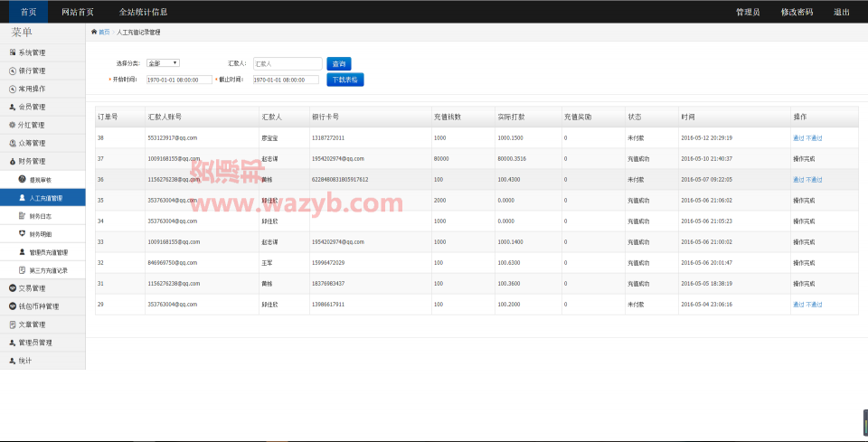Select the 人工充值管理 submenu item
Screen dimensions: 868x442
pyautogui.click(x=42, y=197)
